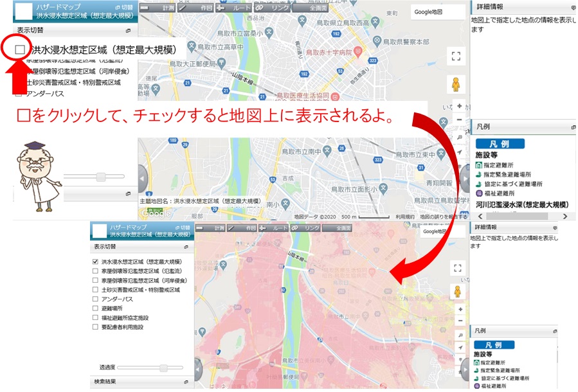The height and width of the screenshot is (392, 578).
Task: Uncheck 洪水浸水想定区域（想定最大規模）
Action: (95, 261)
